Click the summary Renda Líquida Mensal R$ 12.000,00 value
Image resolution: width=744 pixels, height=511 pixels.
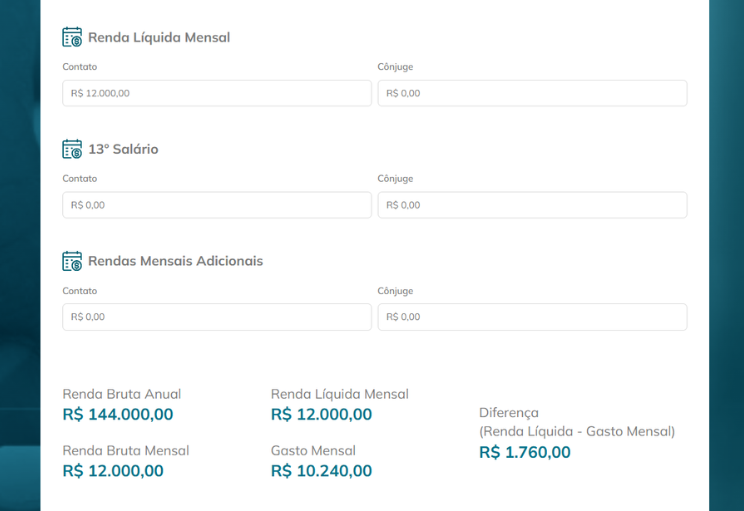[x=321, y=414]
